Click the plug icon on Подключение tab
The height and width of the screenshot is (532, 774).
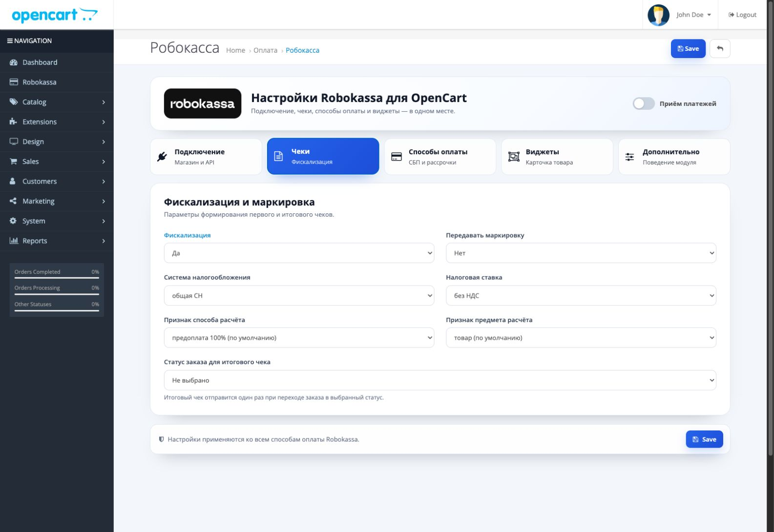(x=162, y=157)
